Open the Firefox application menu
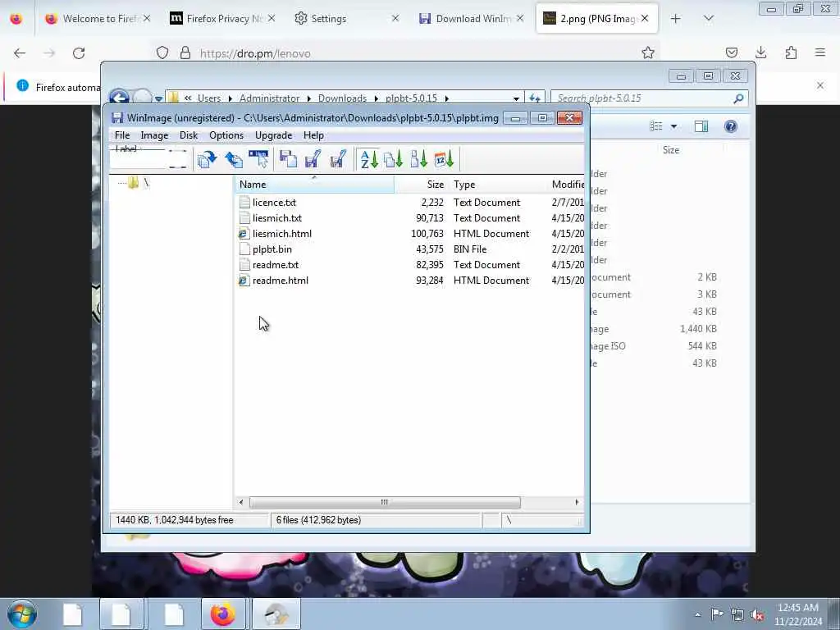 pos(820,52)
